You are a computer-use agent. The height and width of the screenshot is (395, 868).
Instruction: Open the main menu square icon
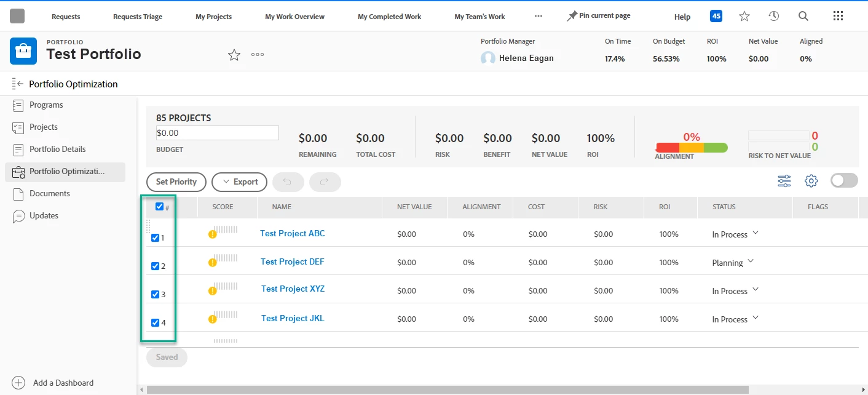pos(17,16)
